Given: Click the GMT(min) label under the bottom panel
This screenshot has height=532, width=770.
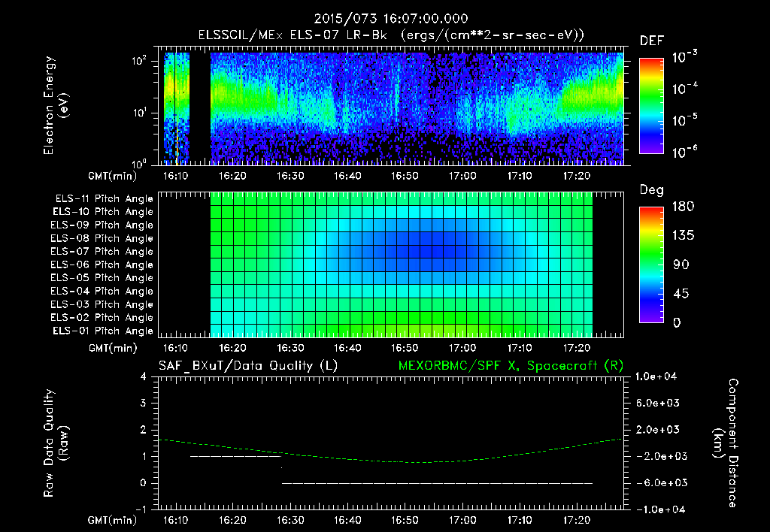Looking at the screenshot, I should pyautogui.click(x=113, y=520).
